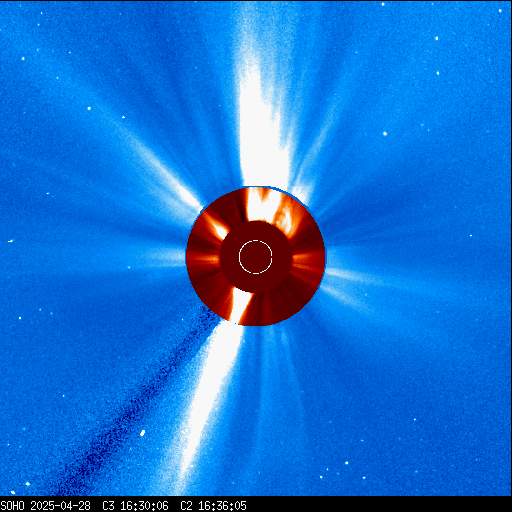Click the dark red central occulter disk

256,257
